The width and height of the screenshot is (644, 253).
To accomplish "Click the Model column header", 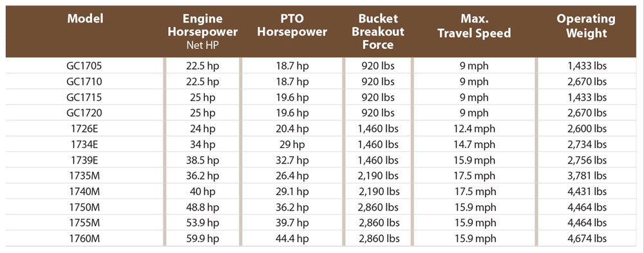I will tap(85, 19).
